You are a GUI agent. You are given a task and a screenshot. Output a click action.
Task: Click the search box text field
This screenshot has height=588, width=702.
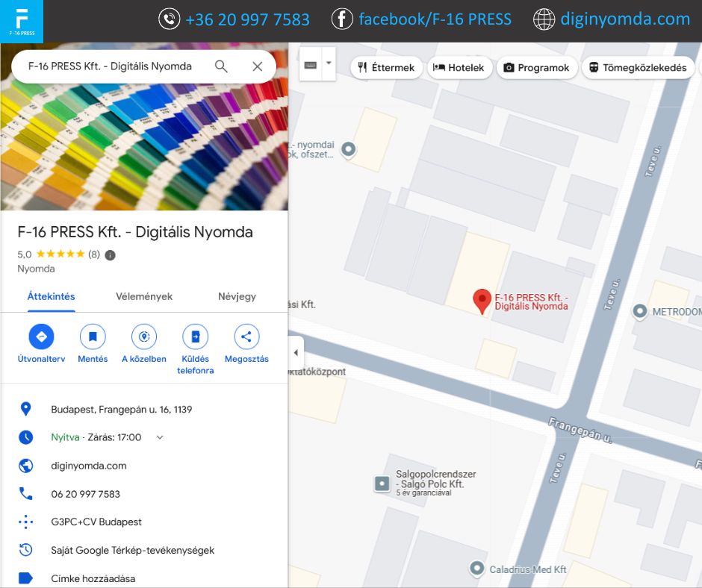tap(112, 66)
